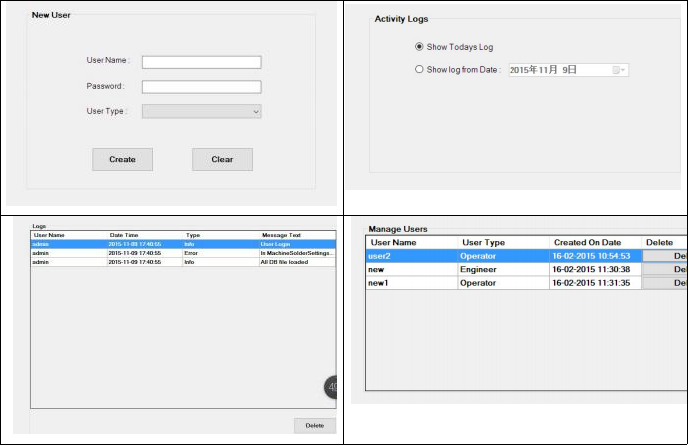Click into the Password text field
The image size is (688, 445).
tap(201, 87)
